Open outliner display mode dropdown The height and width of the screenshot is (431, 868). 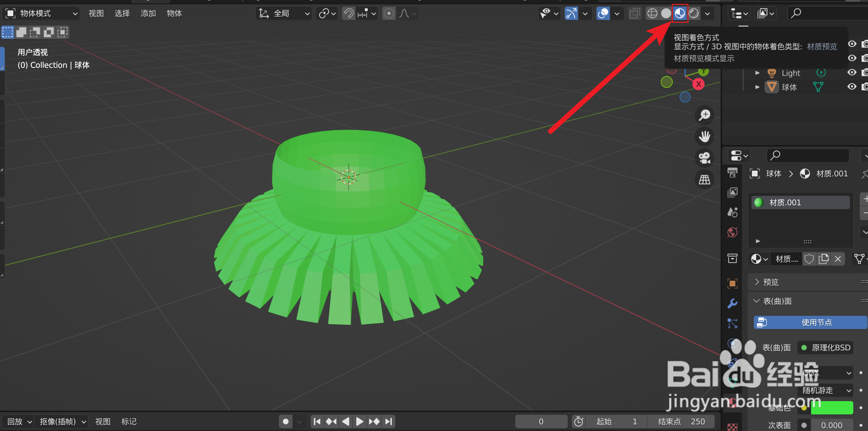click(x=739, y=14)
